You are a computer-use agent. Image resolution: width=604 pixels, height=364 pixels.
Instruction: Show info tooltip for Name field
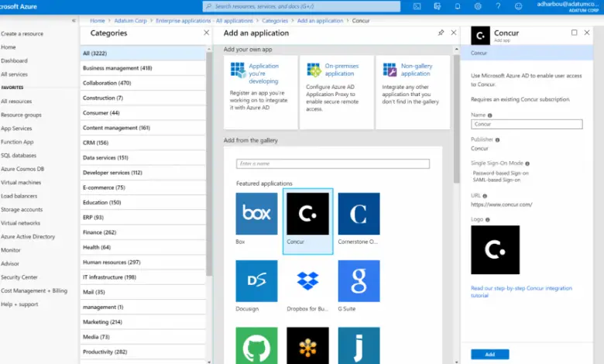click(490, 115)
